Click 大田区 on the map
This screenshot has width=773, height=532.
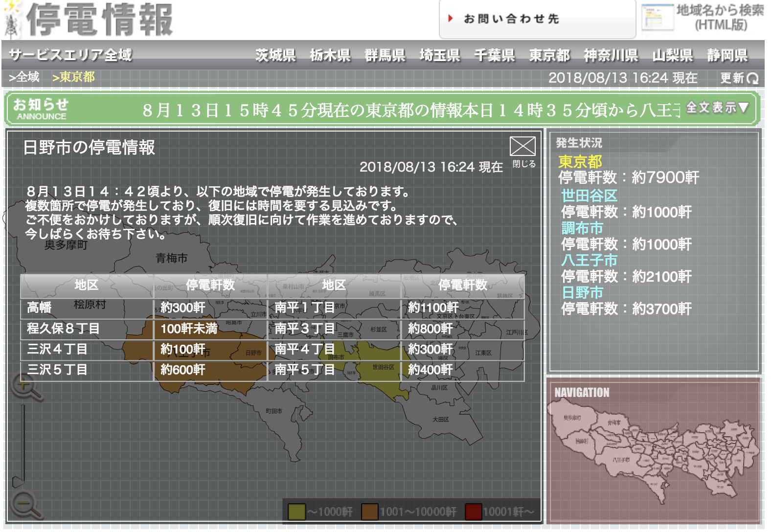pyautogui.click(x=441, y=420)
